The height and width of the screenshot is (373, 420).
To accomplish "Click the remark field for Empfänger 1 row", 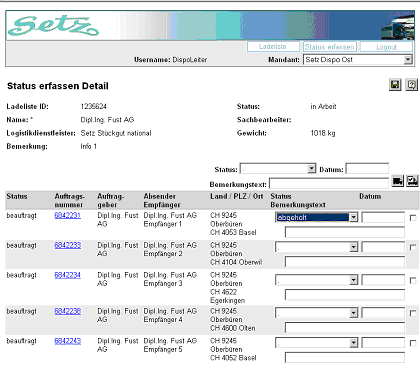I will pos(345,232).
